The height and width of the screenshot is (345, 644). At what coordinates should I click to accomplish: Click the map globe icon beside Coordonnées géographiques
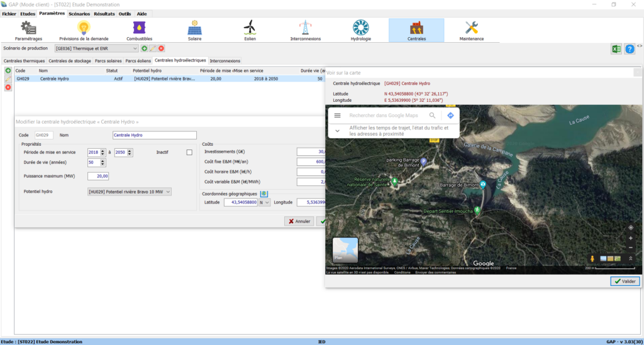[x=264, y=194]
